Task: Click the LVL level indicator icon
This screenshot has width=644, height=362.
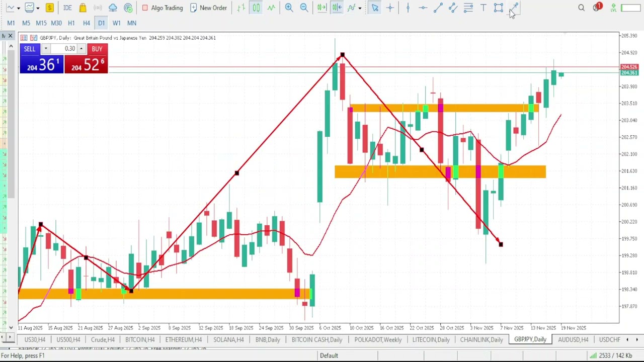Action: (x=613, y=8)
